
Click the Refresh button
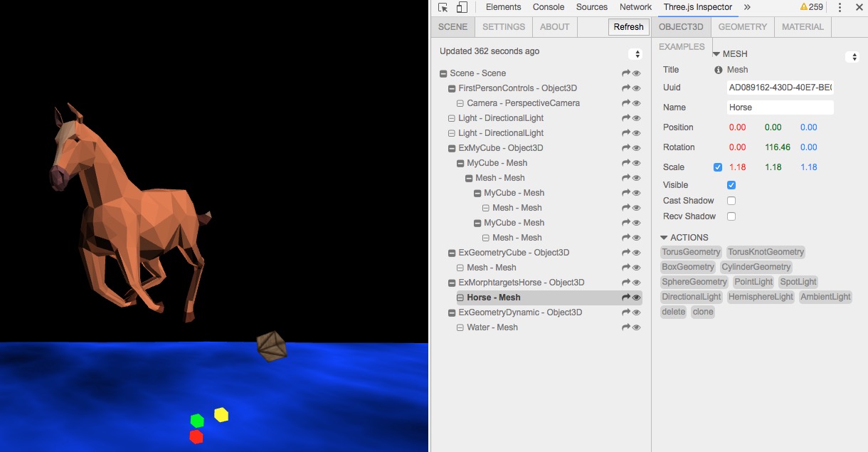[x=628, y=26]
